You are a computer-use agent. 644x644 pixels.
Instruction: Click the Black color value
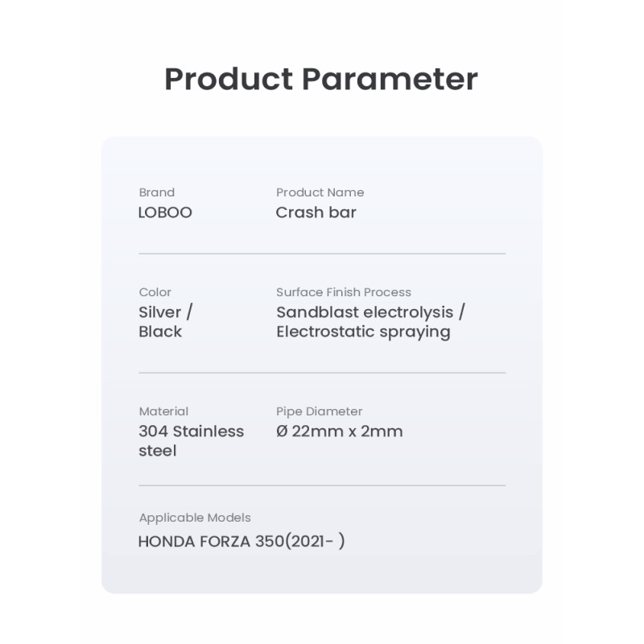160,332
